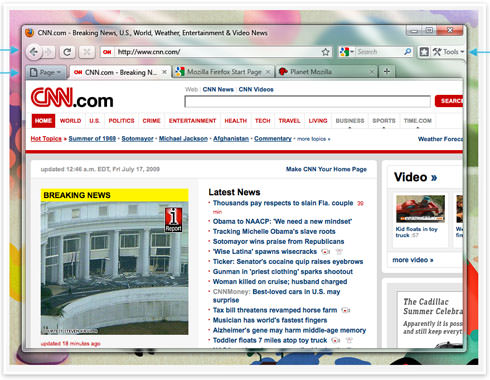Viewport: 490px width, 380px height.
Task: Click the magnifier search icon in the toolbar
Action: tap(407, 52)
